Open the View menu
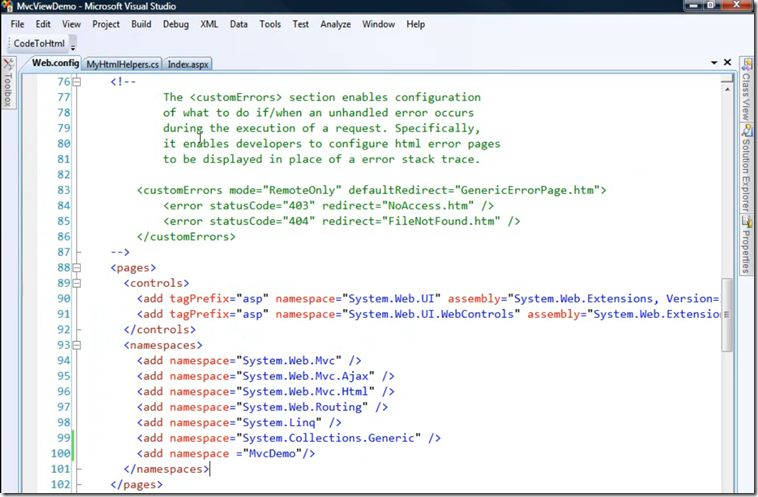This screenshot has height=497, width=758. tap(71, 24)
